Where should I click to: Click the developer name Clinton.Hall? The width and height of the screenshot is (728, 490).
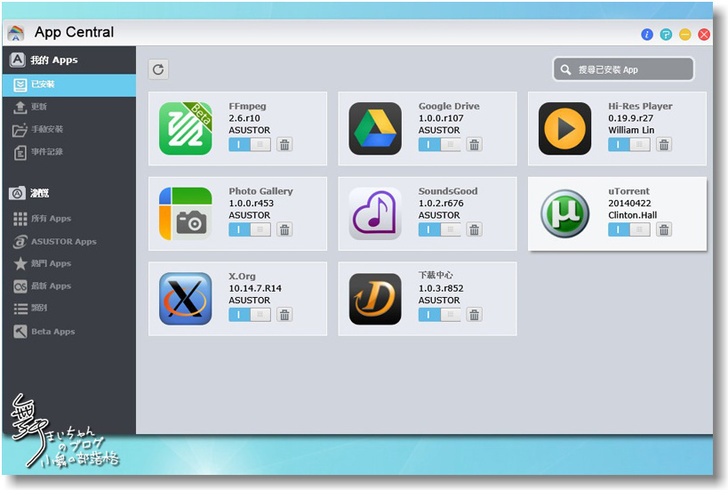point(632,216)
